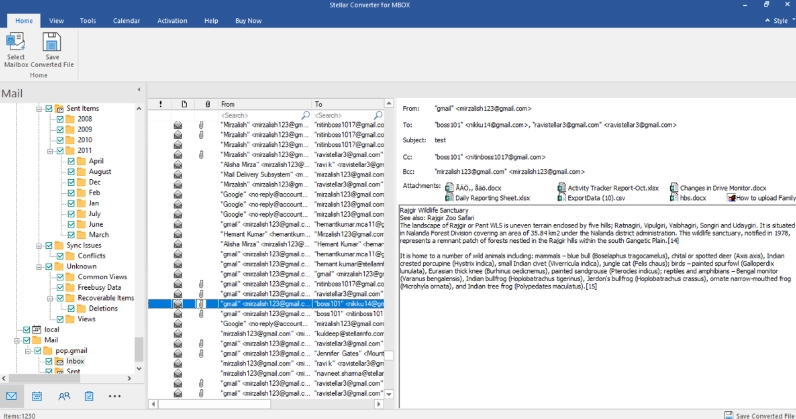Click paperclip icon on Jennifer Gates email row

point(201,353)
